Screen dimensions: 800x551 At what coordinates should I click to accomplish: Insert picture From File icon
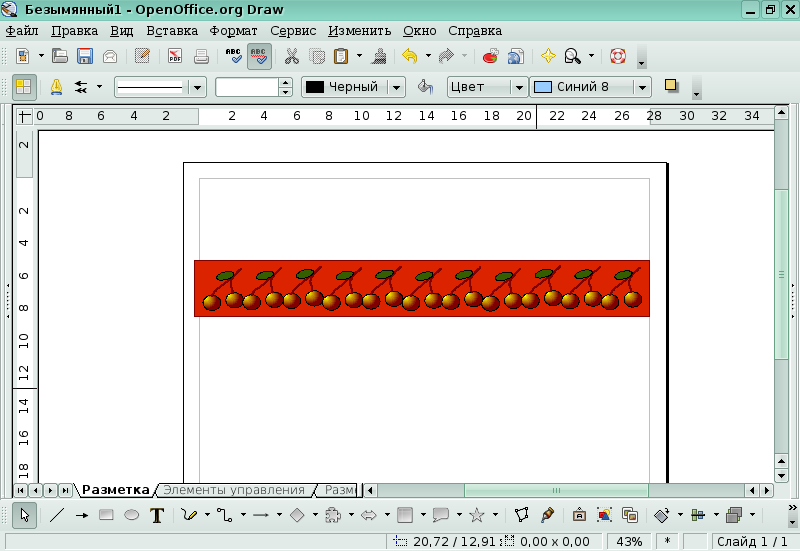604,515
